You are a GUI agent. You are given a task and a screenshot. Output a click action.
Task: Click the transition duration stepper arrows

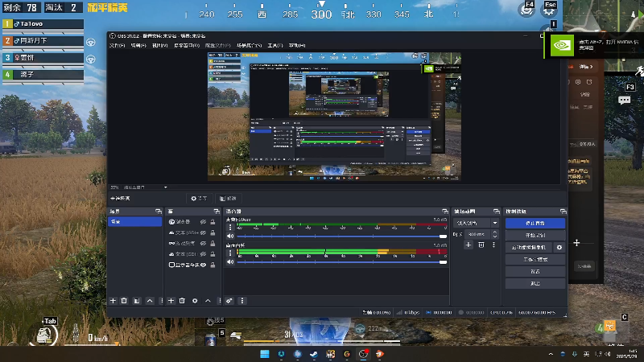(x=495, y=234)
